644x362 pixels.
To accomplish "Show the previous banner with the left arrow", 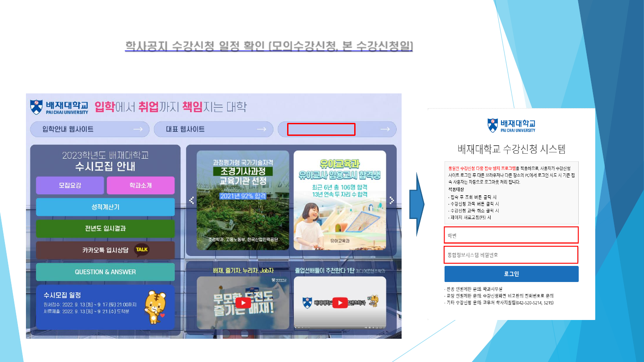I will [x=191, y=200].
